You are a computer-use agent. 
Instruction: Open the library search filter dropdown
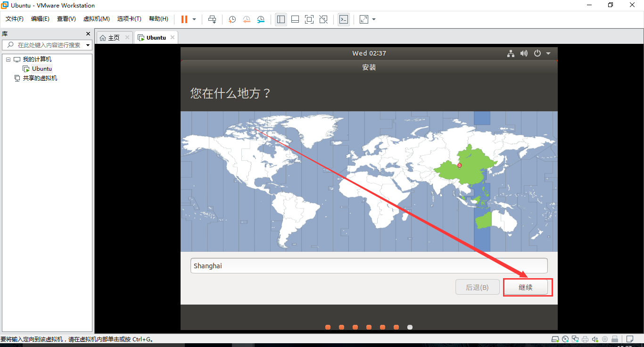(88, 45)
